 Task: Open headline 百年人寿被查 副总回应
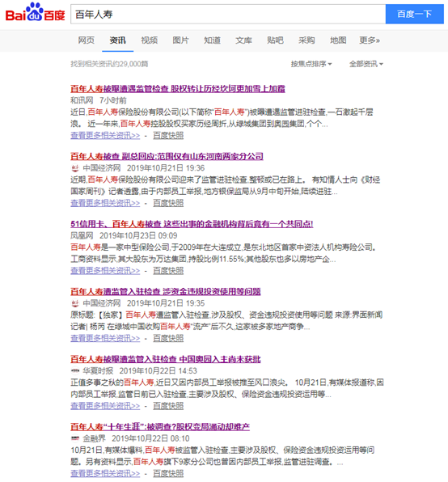(167, 156)
